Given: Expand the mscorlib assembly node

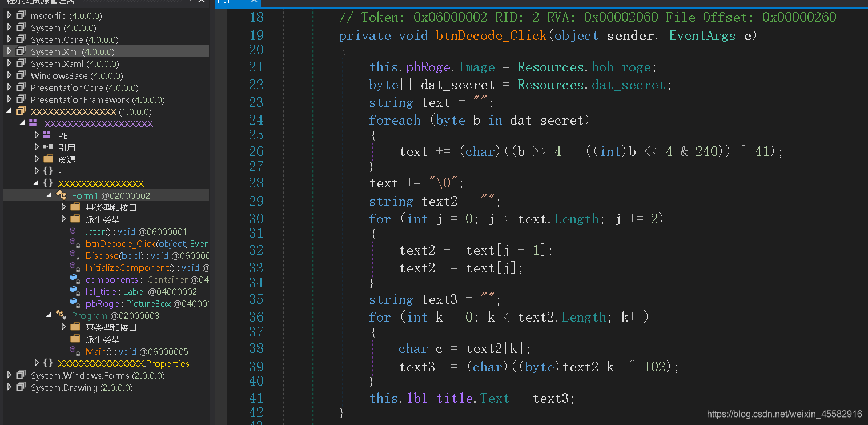Looking at the screenshot, I should pyautogui.click(x=9, y=15).
